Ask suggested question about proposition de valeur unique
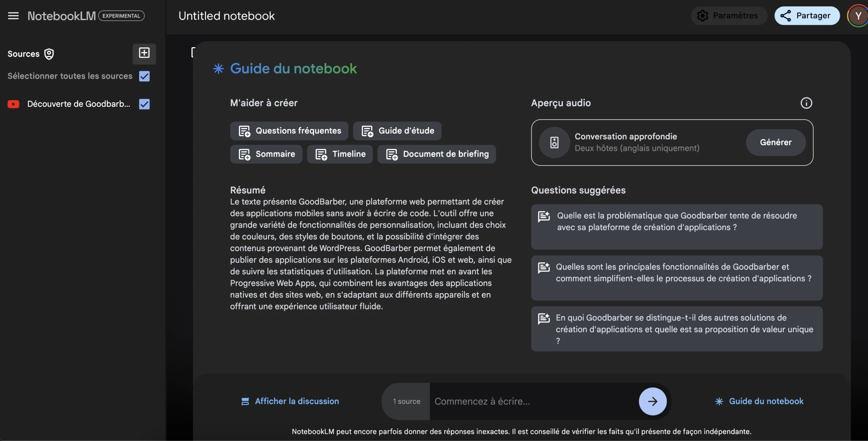Image resolution: width=868 pixels, height=441 pixels. 677,329
